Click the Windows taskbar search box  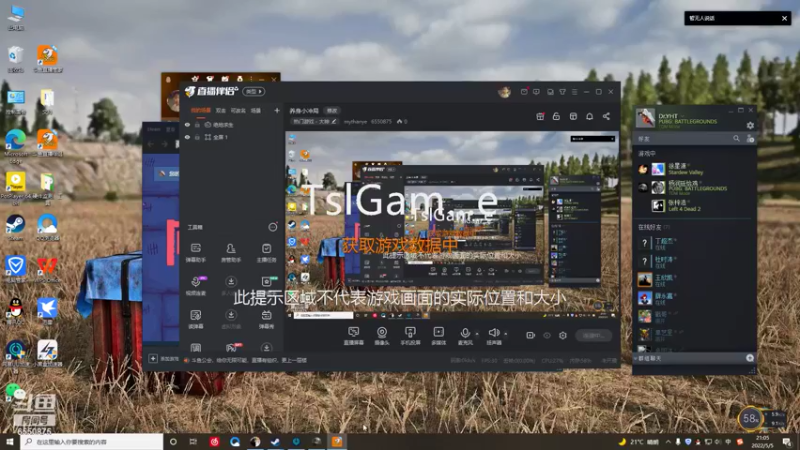(x=92, y=442)
